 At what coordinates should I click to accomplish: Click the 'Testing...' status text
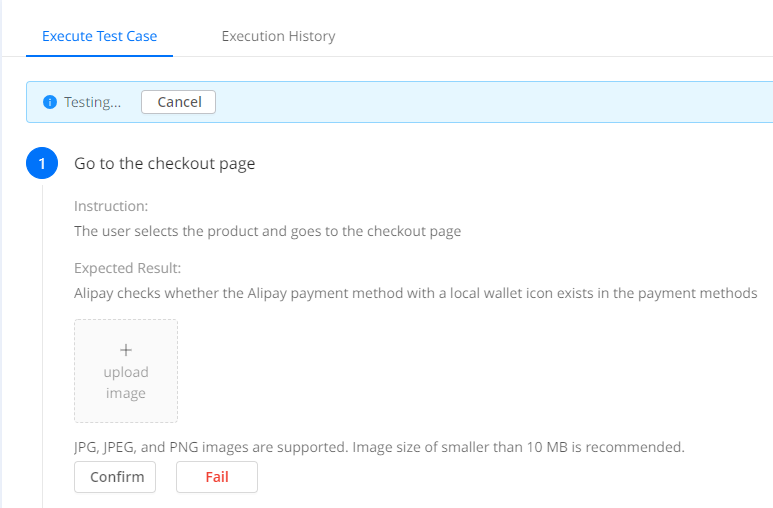click(x=92, y=102)
